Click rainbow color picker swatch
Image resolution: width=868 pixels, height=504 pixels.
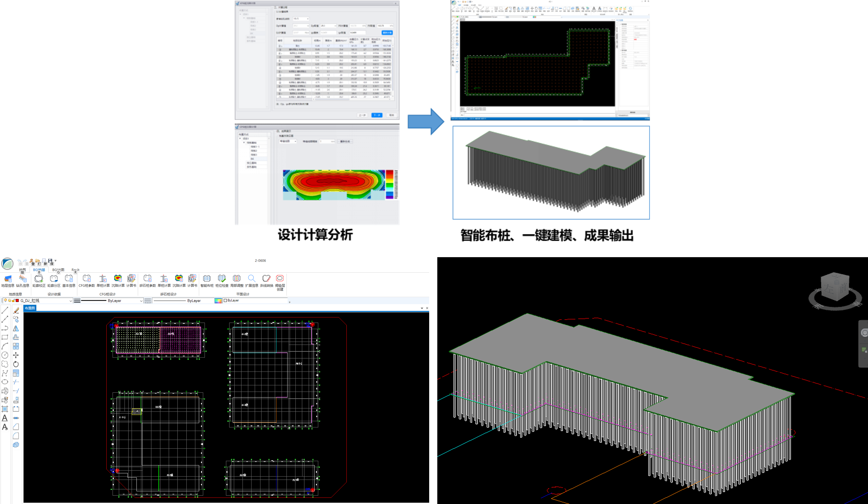point(218,301)
